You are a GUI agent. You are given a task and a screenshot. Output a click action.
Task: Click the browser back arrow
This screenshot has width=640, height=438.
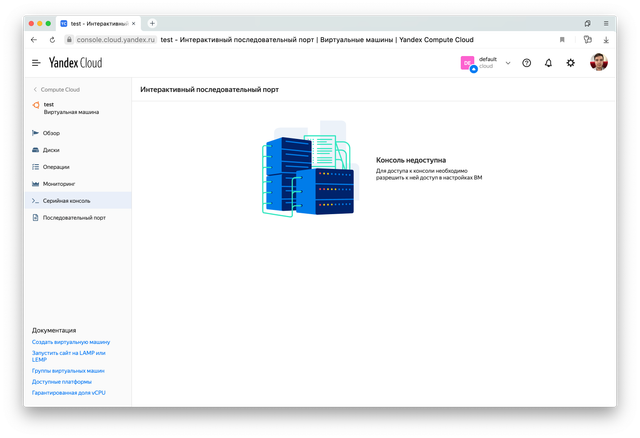(35, 40)
